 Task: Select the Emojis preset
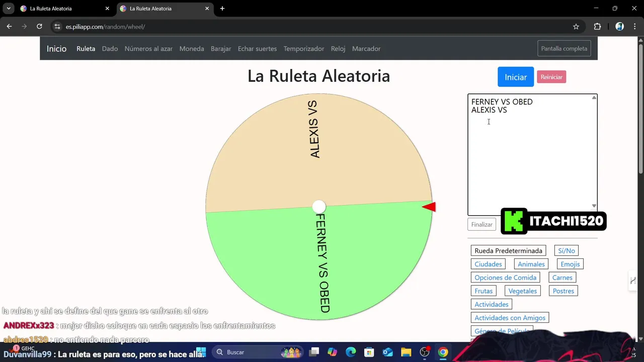570,264
